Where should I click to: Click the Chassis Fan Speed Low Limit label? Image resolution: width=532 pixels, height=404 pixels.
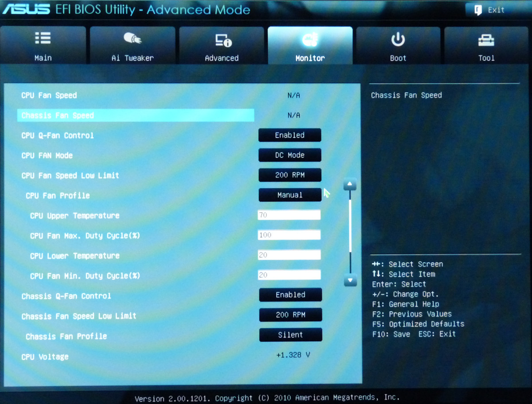coord(79,316)
